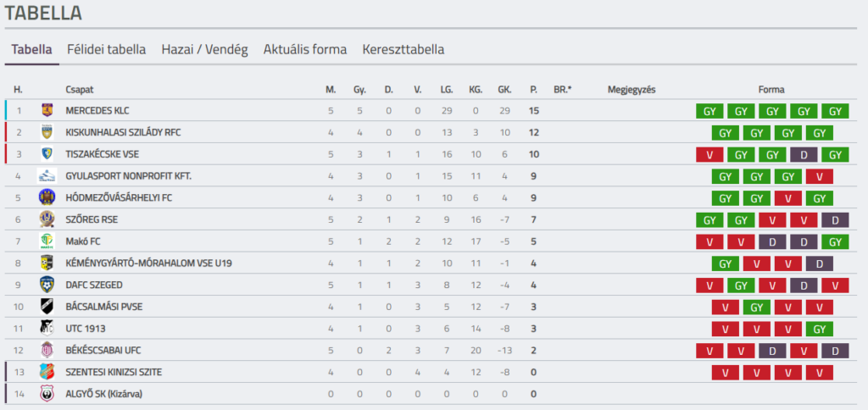This screenshot has width=868, height=410.
Task: Click the P. points column header
Action: (533, 90)
